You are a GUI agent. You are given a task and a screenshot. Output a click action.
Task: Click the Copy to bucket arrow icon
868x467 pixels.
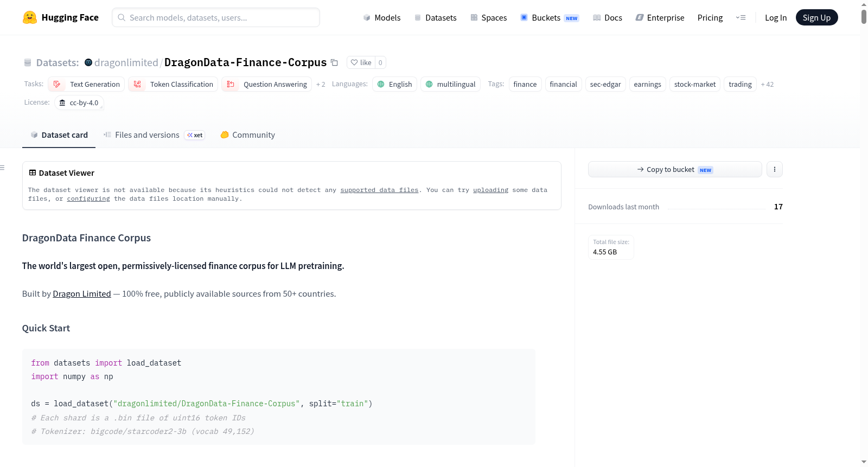tap(640, 169)
